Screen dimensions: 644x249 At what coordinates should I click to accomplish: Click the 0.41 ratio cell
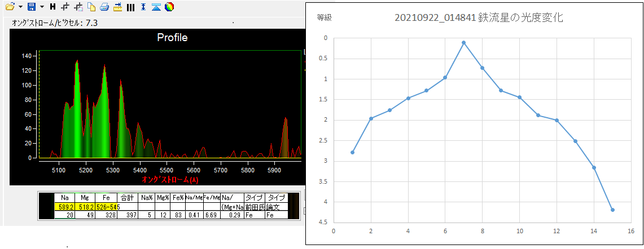click(194, 215)
